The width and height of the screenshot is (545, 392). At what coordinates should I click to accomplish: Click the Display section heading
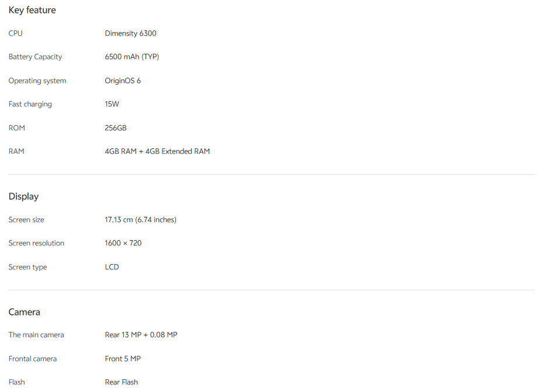[x=23, y=196]
